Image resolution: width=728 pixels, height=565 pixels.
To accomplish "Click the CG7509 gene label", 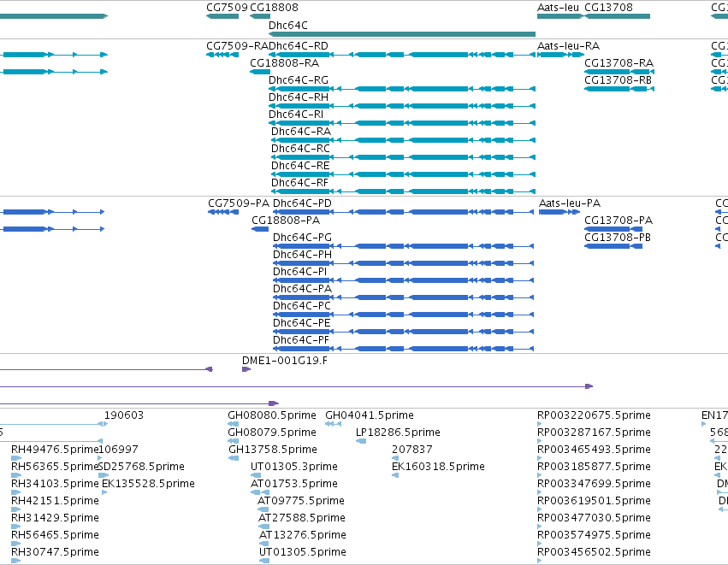I will (227, 8).
